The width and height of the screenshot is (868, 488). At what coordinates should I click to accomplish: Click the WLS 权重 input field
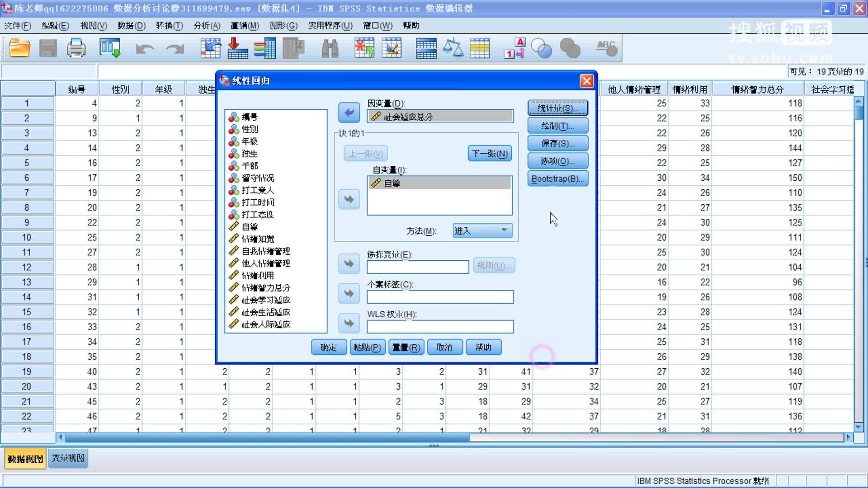tap(440, 326)
